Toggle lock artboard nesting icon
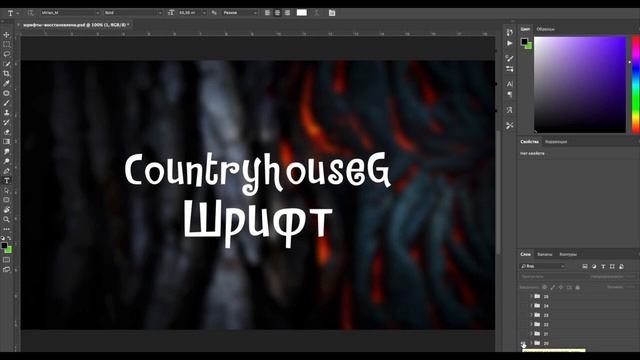Viewport: 640px width, 360px height. (569, 287)
